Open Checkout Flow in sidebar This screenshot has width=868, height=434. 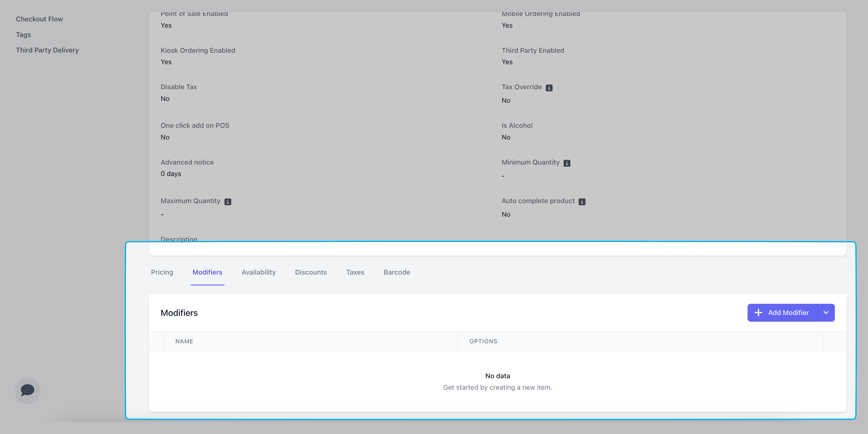[40, 19]
